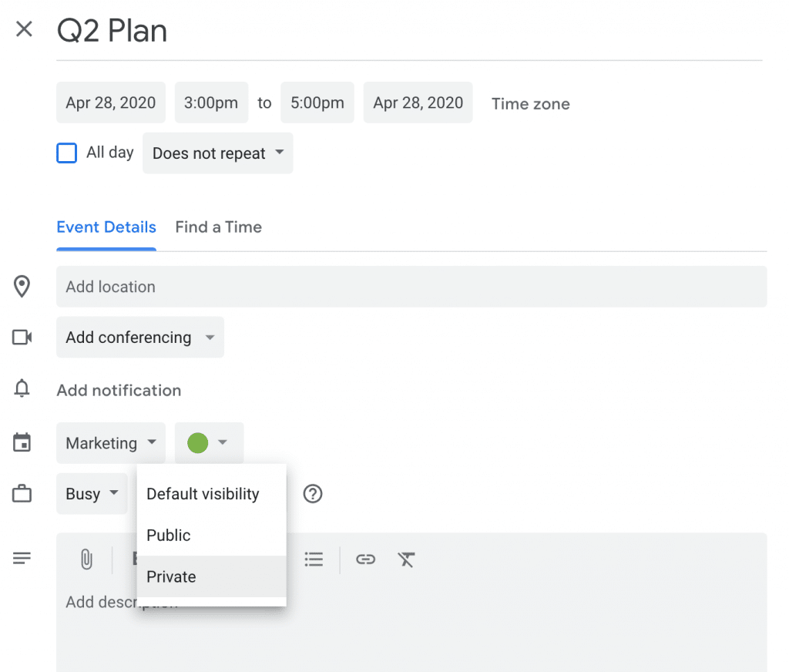The height and width of the screenshot is (672, 789).
Task: Click the bulleted list formatting icon
Action: click(314, 559)
